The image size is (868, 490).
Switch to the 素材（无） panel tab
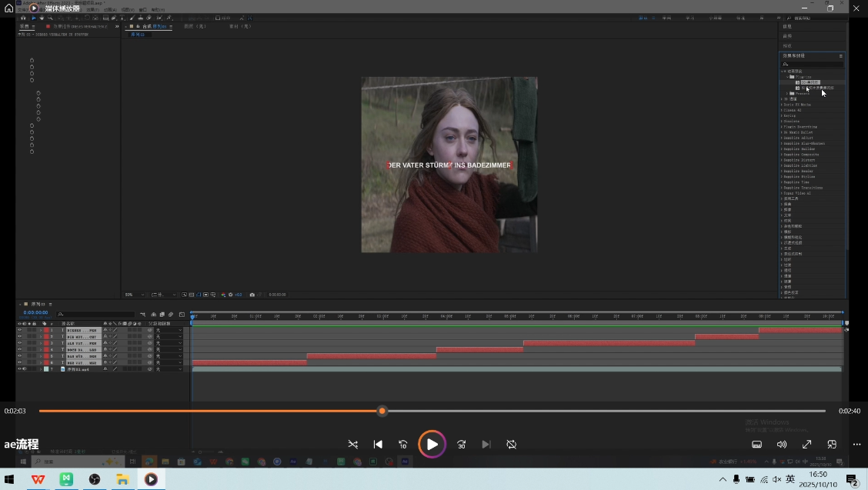coord(240,26)
